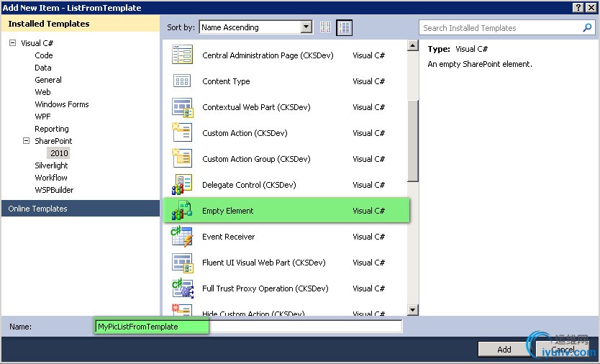Click the Custom Action Group template icon

[182, 158]
